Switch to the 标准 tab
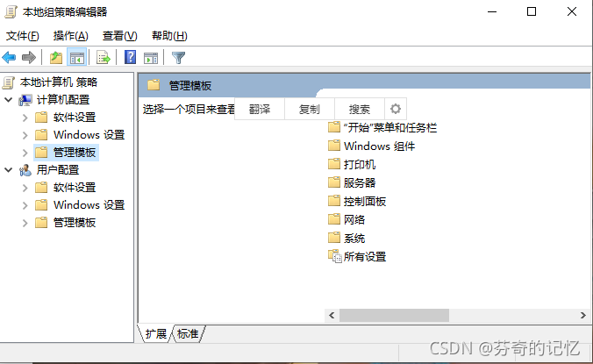 pos(188,334)
